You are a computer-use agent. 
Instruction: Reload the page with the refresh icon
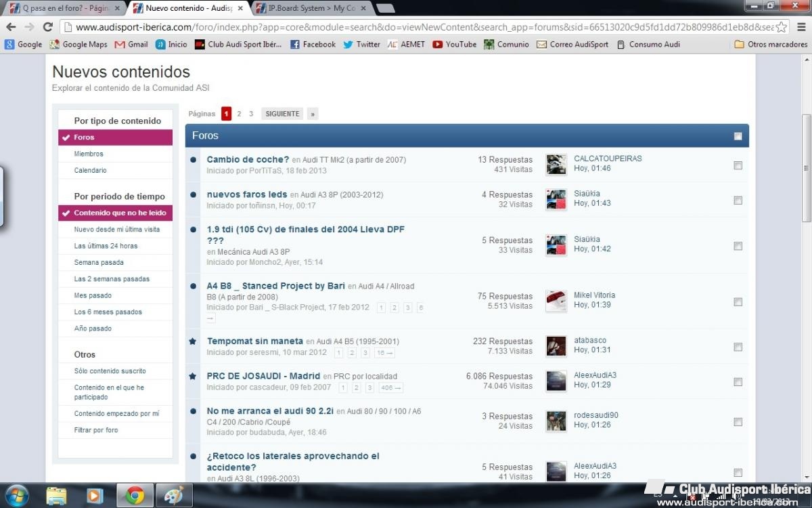(47, 27)
